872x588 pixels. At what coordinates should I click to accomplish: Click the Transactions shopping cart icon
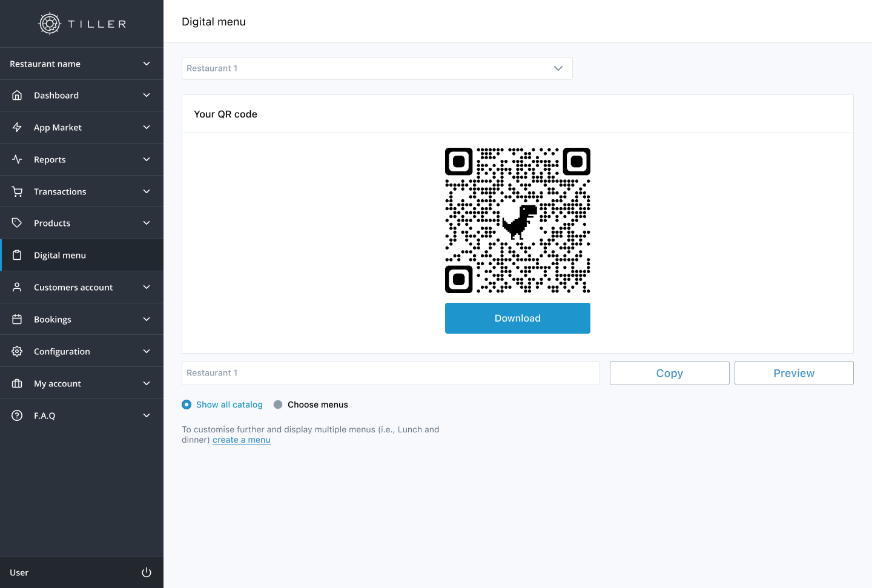click(17, 191)
